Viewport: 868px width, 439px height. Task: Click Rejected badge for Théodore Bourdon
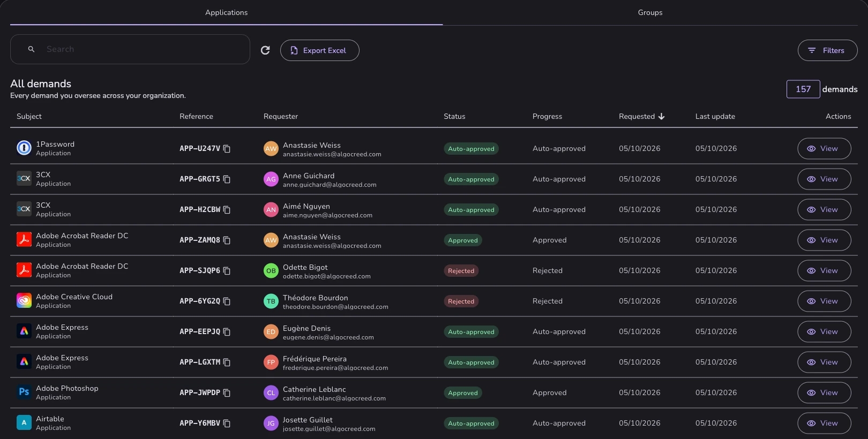tap(461, 301)
